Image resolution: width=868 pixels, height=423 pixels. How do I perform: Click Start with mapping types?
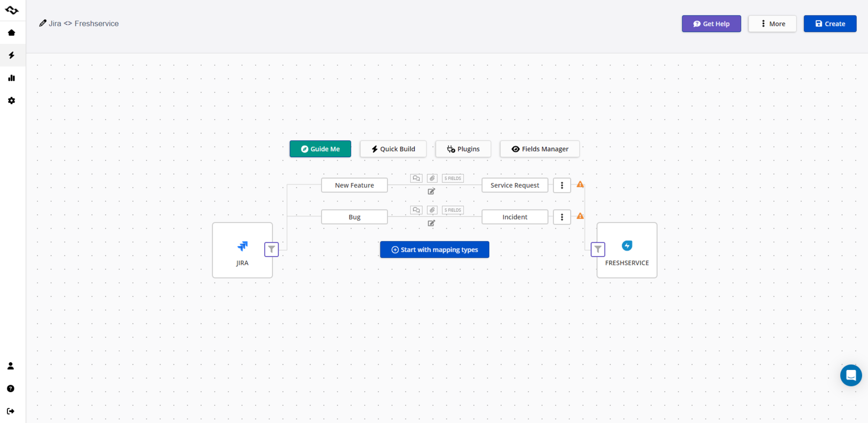pyautogui.click(x=434, y=249)
